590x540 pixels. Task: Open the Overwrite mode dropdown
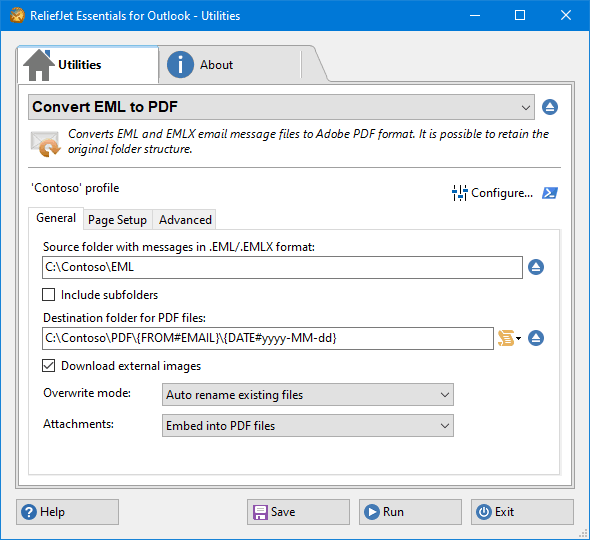tap(308, 395)
